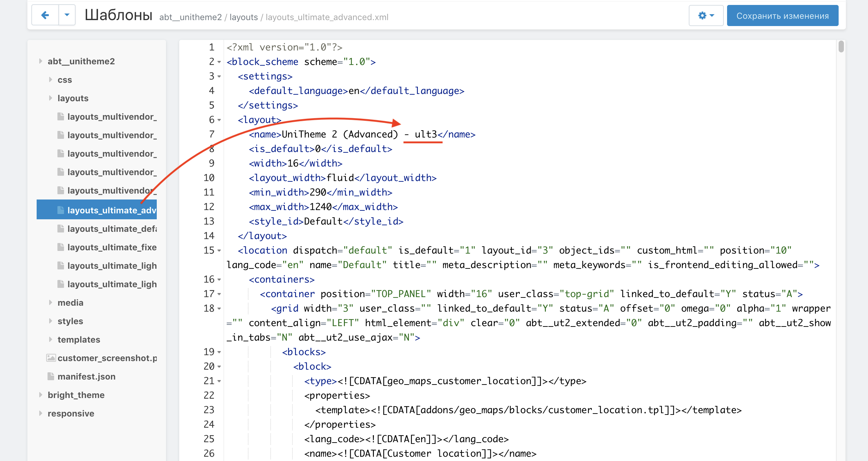Click the style_id value Default
The width and height of the screenshot is (868, 461).
pos(323,221)
